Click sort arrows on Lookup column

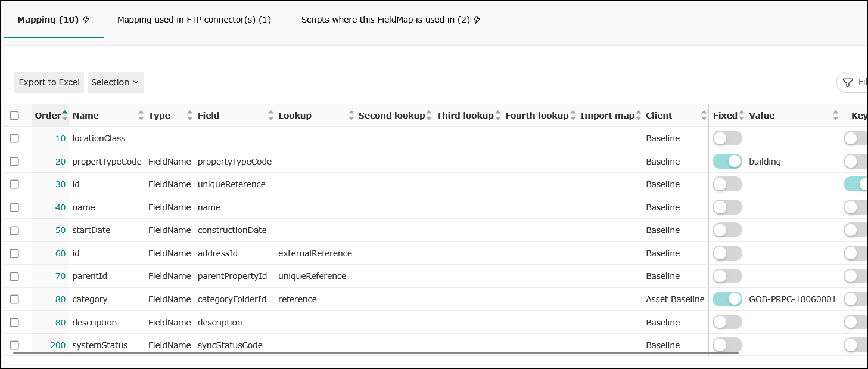(351, 116)
